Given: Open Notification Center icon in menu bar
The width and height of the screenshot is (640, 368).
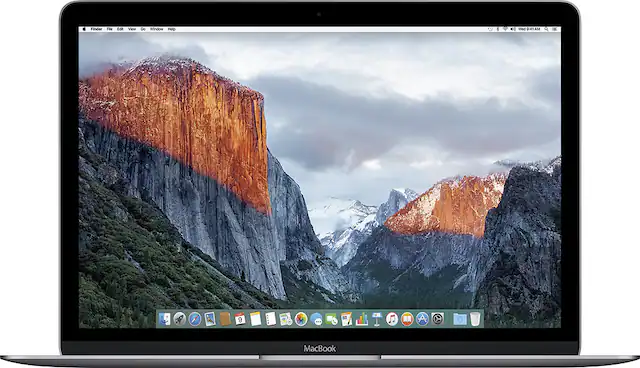Looking at the screenshot, I should [x=555, y=29].
